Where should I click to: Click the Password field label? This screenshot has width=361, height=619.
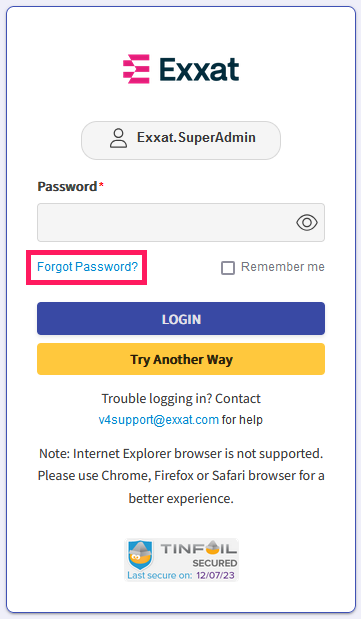[67, 186]
